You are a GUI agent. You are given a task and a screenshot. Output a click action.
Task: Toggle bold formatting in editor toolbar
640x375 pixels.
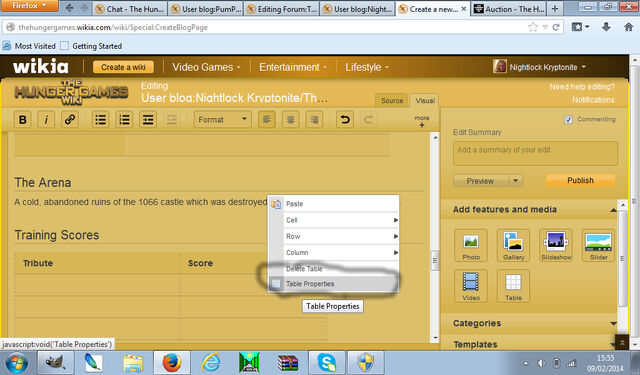coord(23,120)
